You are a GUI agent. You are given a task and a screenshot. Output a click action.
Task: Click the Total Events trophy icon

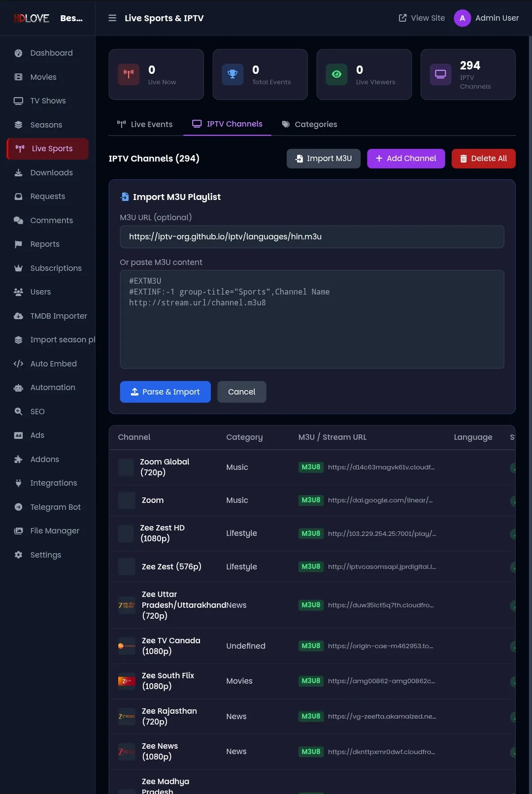(x=233, y=74)
